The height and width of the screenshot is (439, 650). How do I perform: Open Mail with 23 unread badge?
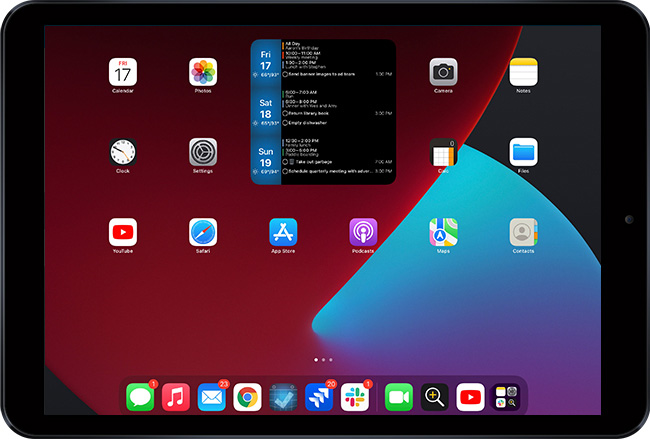[x=211, y=397]
